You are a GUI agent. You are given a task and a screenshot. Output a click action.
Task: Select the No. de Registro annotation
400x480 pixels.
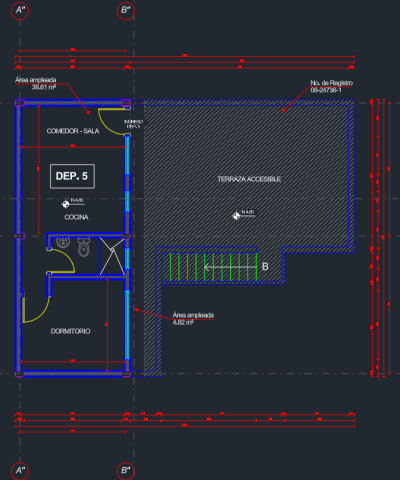(331, 86)
